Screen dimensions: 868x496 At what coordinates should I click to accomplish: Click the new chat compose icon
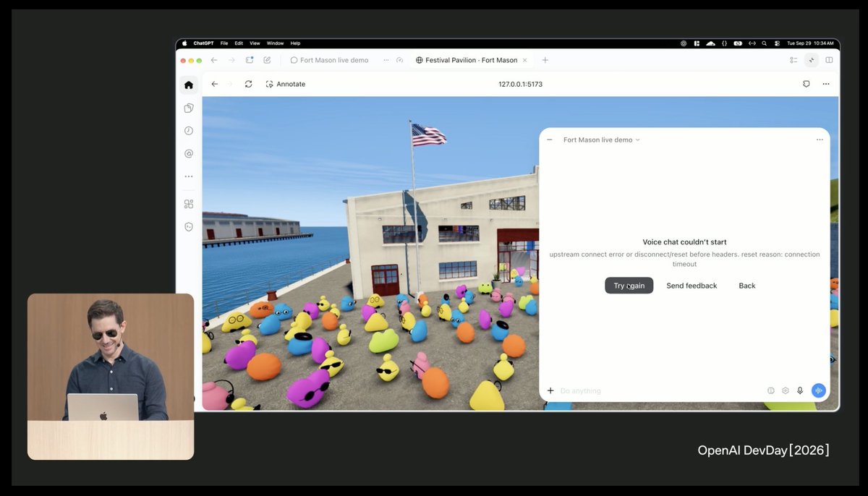pyautogui.click(x=267, y=60)
